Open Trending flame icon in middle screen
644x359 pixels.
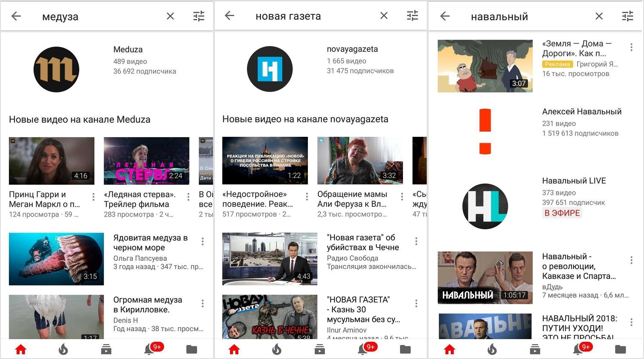pos(277,349)
